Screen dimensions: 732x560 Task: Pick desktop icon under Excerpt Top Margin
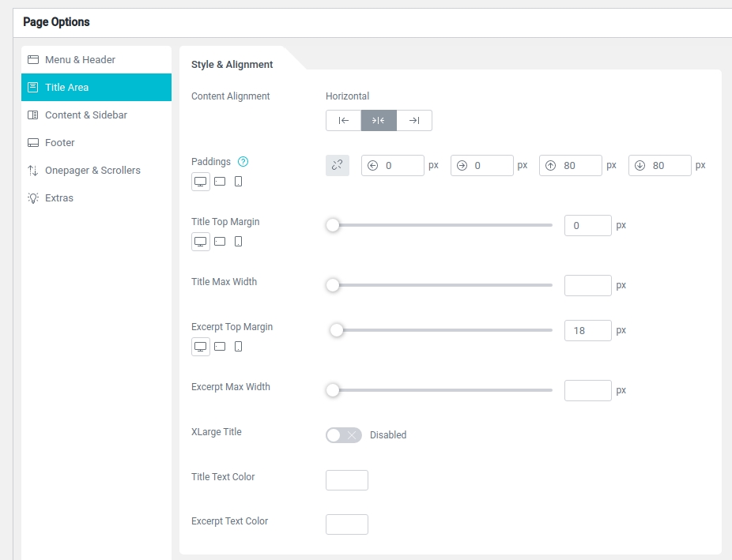(201, 347)
